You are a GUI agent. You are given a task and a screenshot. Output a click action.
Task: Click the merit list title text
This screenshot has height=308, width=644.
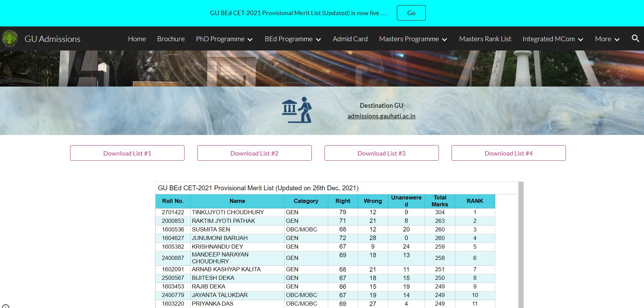pyautogui.click(x=258, y=188)
